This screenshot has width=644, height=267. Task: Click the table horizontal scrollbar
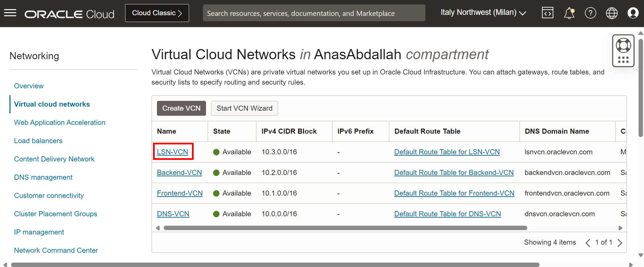coord(345,228)
